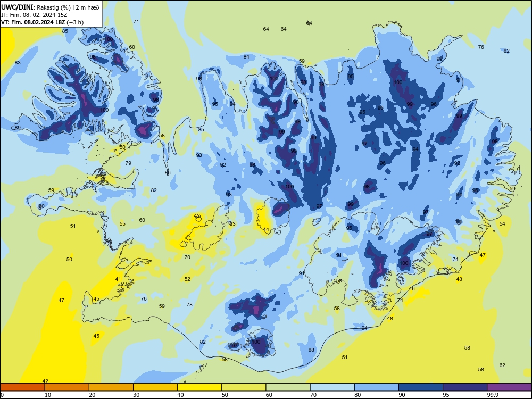Click the humidity value '54' on the map
532x399 pixels.
pyautogui.click(x=502, y=223)
